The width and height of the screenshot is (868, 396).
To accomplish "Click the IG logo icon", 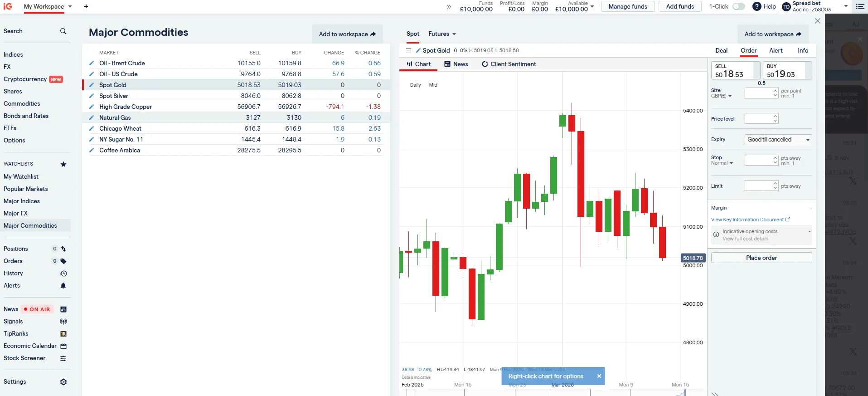I will click(x=8, y=6).
